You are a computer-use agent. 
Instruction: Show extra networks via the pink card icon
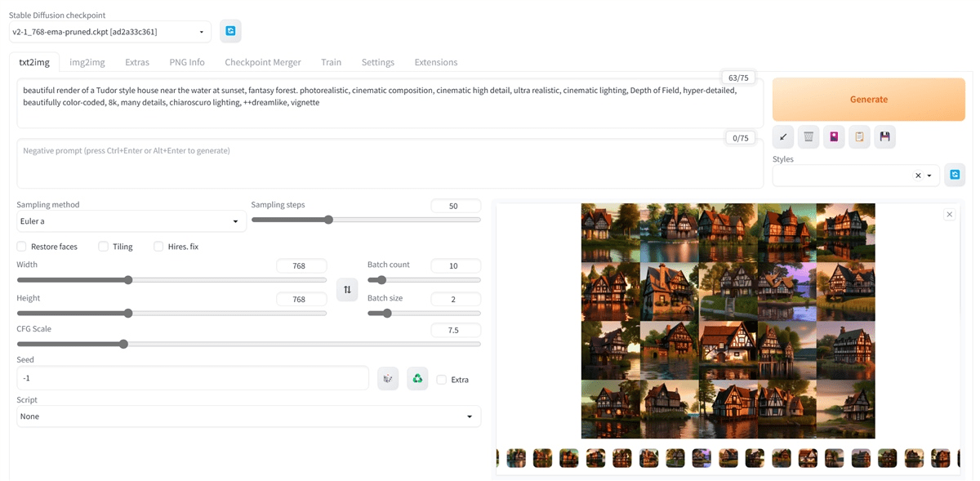tap(834, 137)
